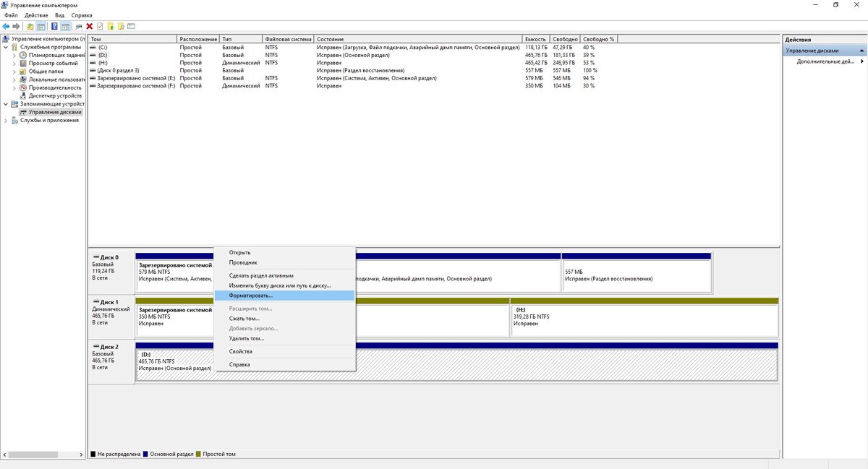Expand the Производительность node
This screenshot has width=868, height=469.
[x=14, y=87]
